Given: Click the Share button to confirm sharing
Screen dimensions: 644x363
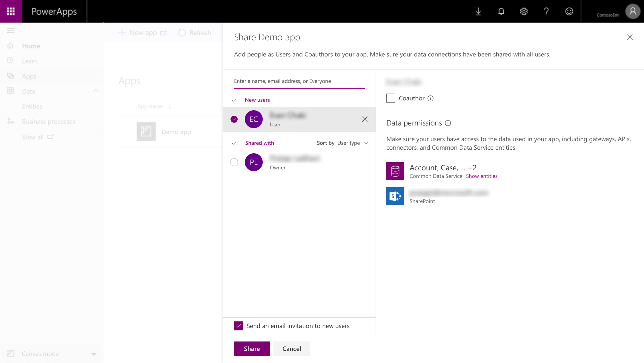Looking at the screenshot, I should coord(252,348).
